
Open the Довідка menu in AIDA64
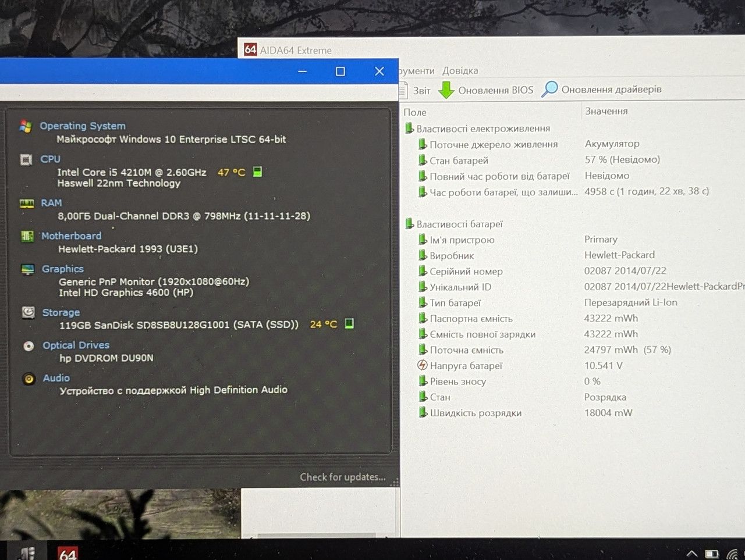(460, 70)
